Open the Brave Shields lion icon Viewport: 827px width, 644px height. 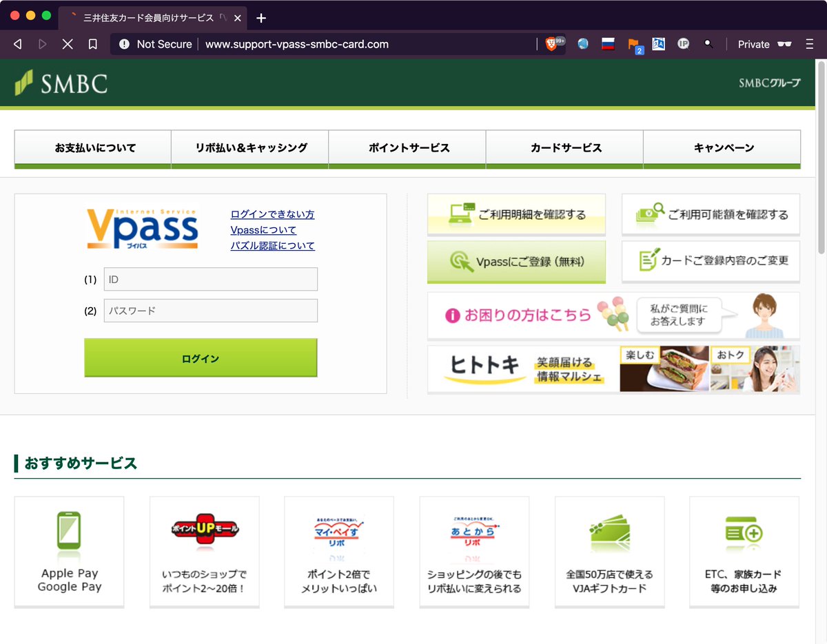[553, 44]
